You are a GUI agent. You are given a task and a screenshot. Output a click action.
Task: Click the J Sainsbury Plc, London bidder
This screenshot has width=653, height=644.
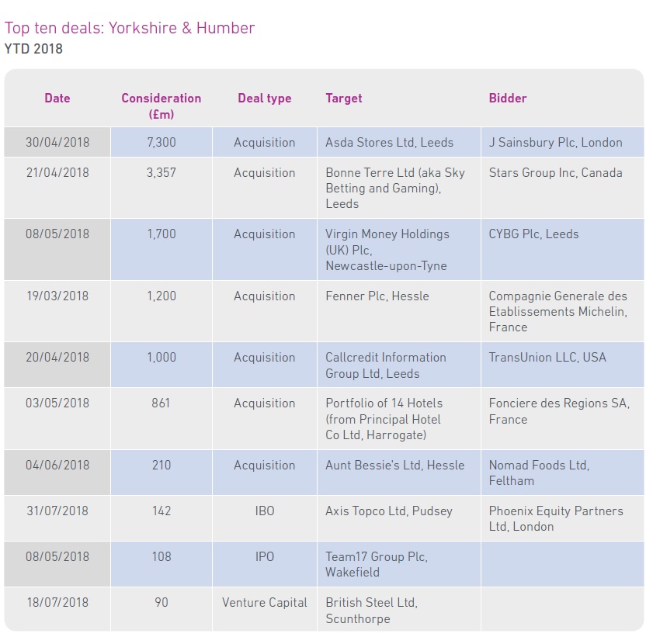coord(563,142)
